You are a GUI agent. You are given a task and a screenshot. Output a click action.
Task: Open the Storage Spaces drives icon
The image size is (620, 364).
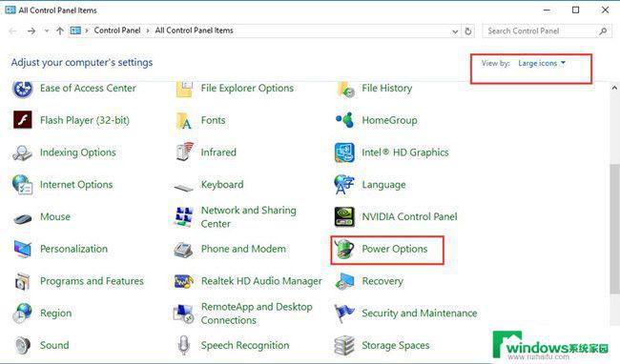(344, 346)
